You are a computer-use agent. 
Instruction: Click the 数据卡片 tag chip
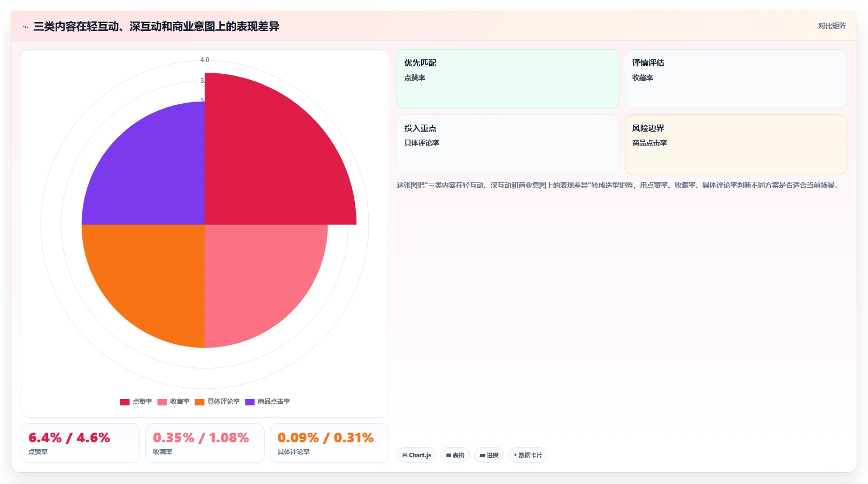(528, 455)
